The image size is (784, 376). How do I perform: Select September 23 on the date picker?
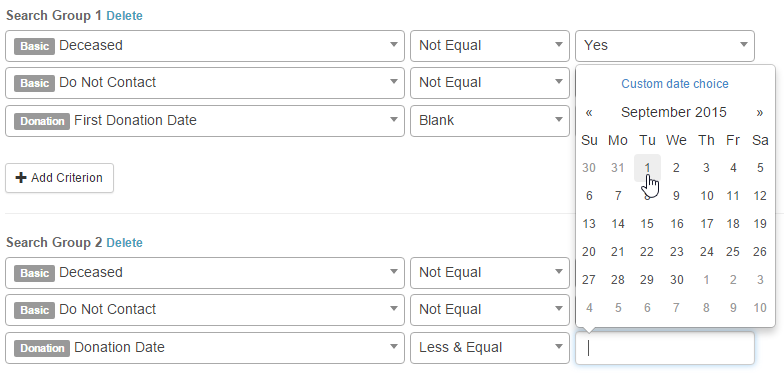point(676,252)
